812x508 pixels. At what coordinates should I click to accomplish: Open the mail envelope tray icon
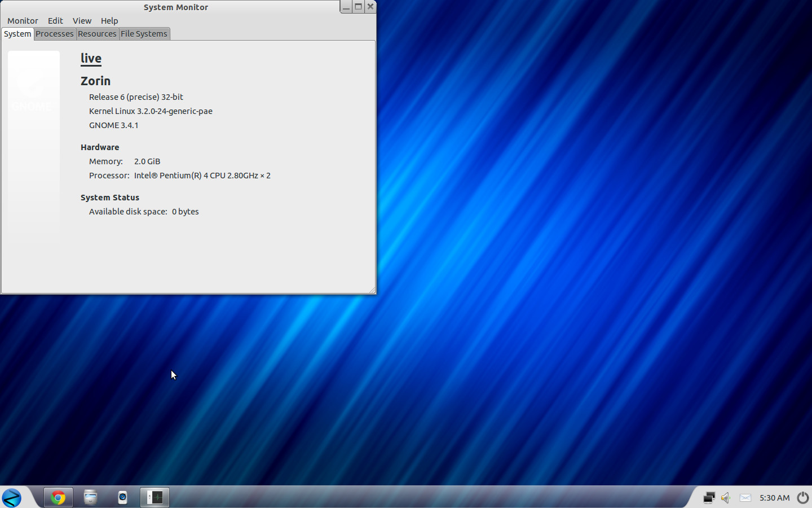point(745,497)
